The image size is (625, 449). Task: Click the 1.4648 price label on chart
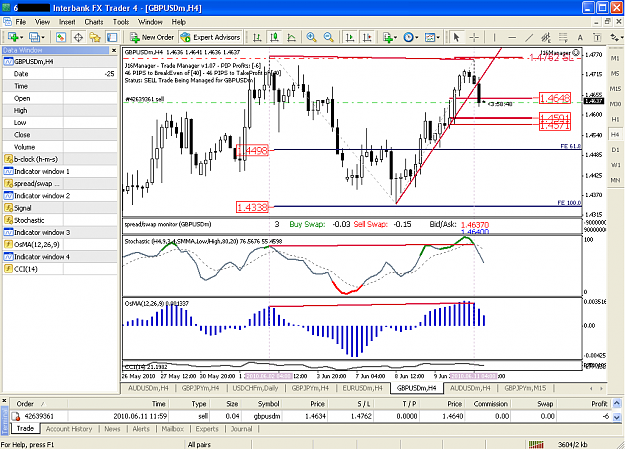point(554,98)
